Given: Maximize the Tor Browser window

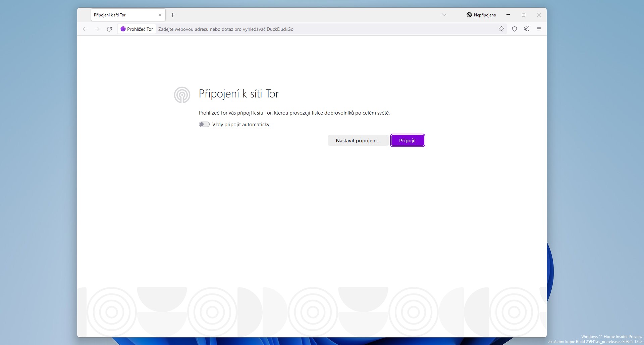Looking at the screenshot, I should (524, 15).
